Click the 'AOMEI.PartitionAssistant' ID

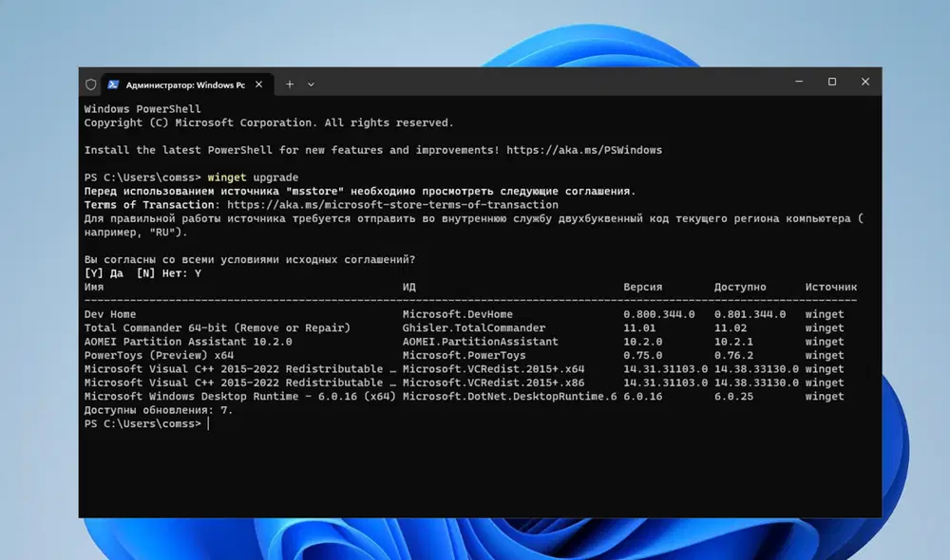(x=481, y=342)
